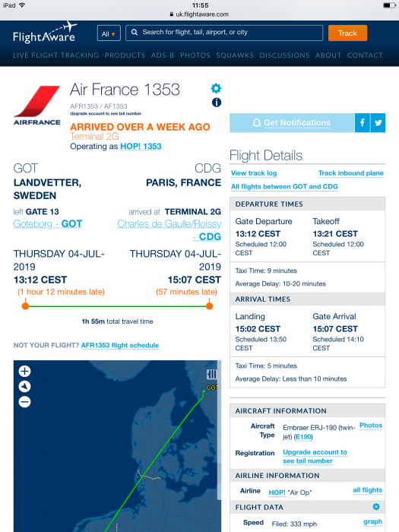Screen dimensions: 399x532
Task: Open map layers panel icon
Action: point(211,374)
